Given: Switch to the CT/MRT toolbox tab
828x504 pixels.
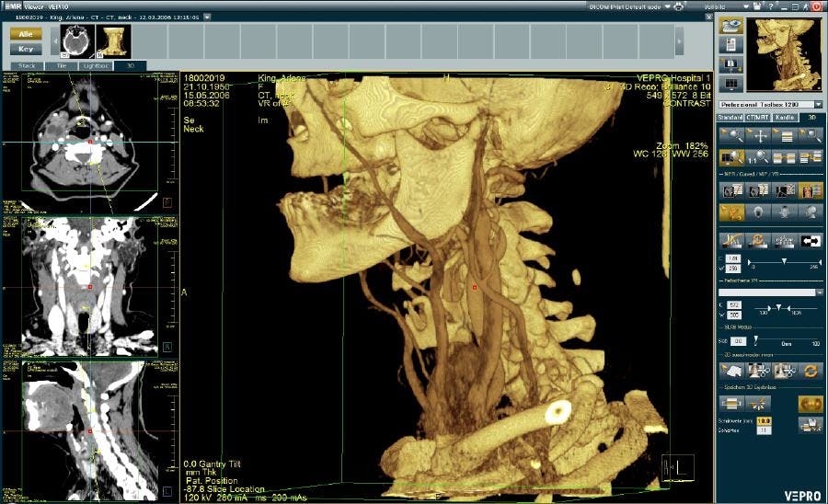Looking at the screenshot, I should [757, 117].
